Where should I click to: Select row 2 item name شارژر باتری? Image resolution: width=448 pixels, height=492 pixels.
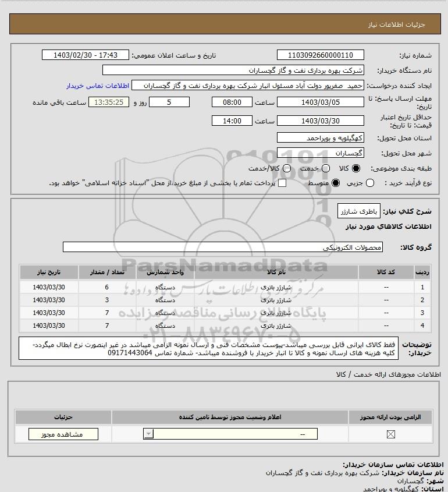point(276,300)
